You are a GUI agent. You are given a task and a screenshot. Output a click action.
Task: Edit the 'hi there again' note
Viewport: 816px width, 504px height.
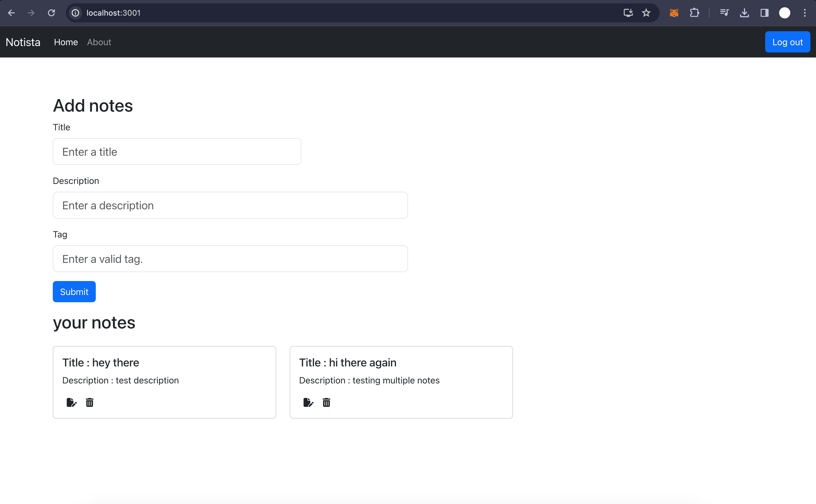coord(308,402)
